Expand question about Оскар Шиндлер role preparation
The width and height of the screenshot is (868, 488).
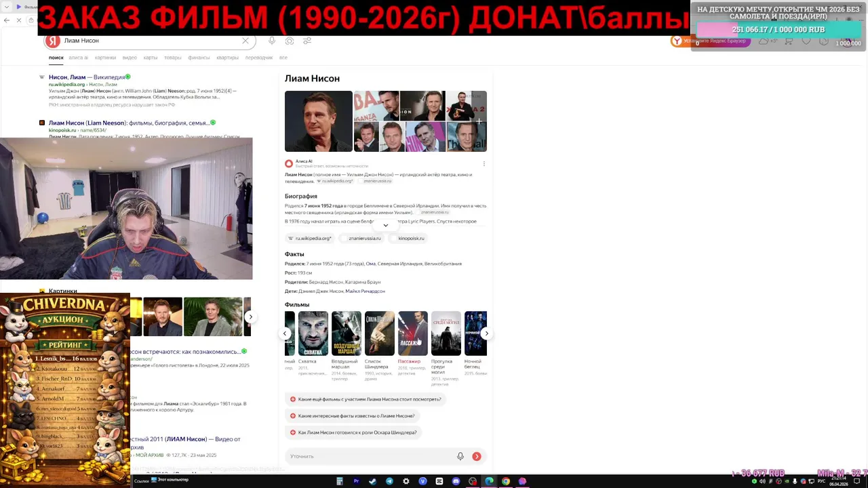point(353,432)
